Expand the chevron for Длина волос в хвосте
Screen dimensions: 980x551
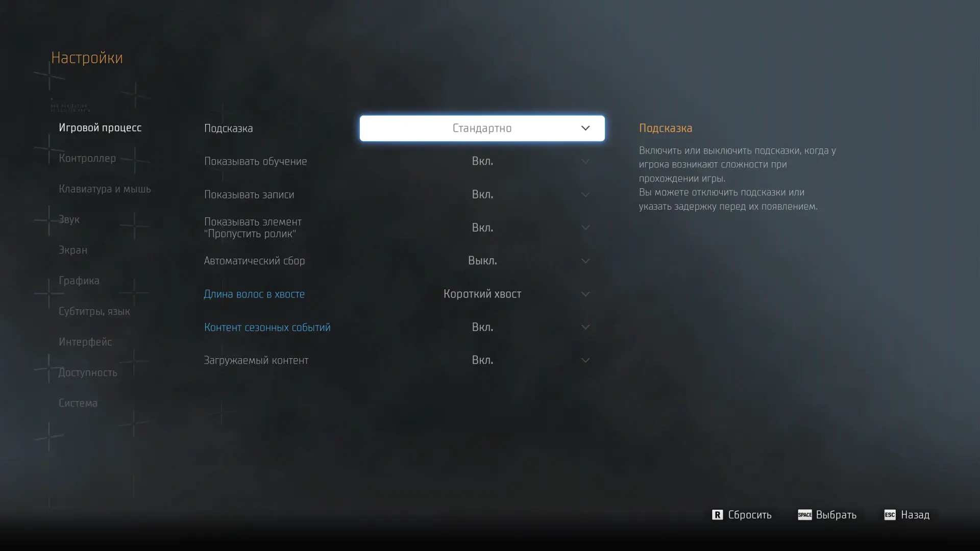tap(585, 294)
